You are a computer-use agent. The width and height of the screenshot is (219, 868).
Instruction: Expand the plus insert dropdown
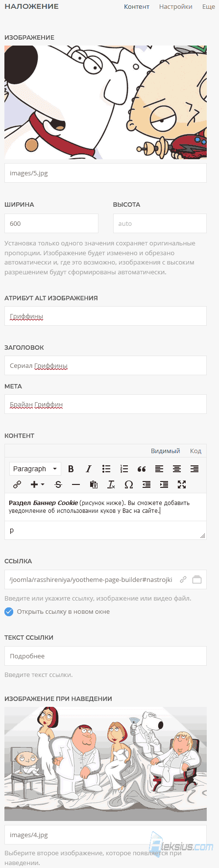(37, 484)
